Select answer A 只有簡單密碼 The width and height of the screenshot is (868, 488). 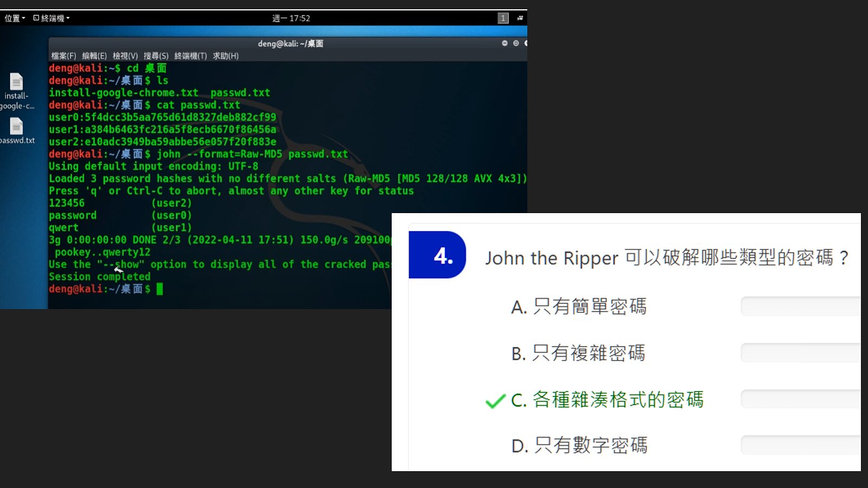[579, 307]
